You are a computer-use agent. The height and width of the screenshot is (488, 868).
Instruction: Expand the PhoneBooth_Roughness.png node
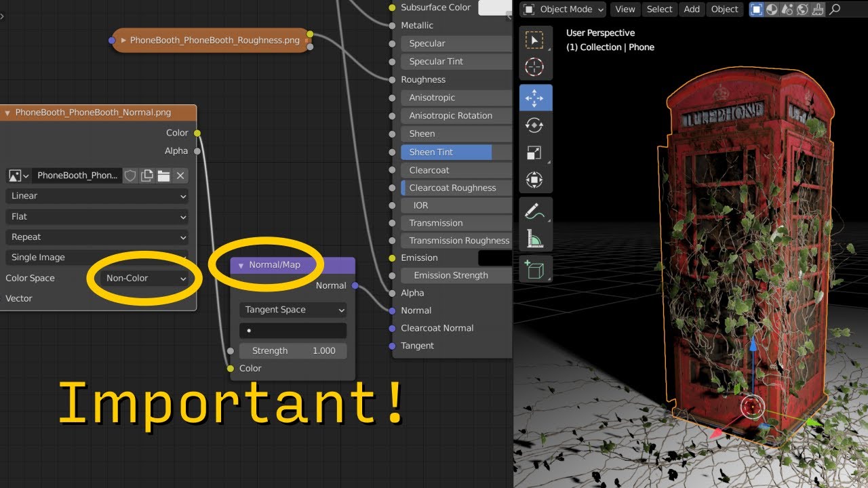coord(123,41)
